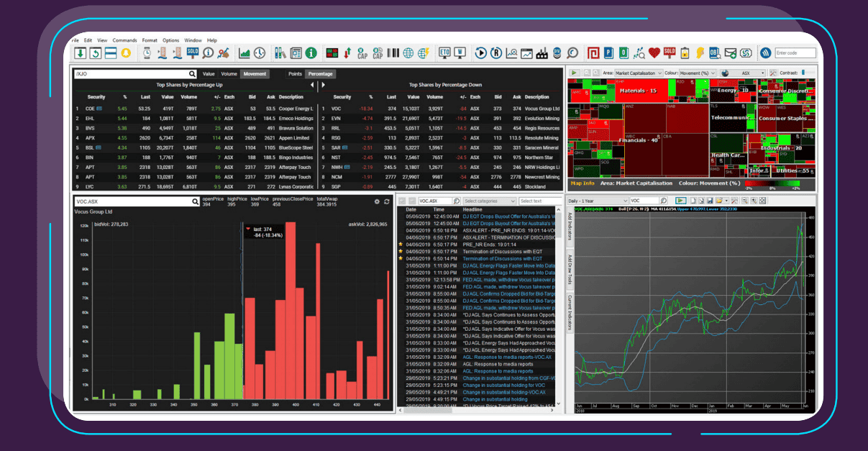The image size is (868, 451).
Task: Click the yellow alert bell icon
Action: [126, 53]
